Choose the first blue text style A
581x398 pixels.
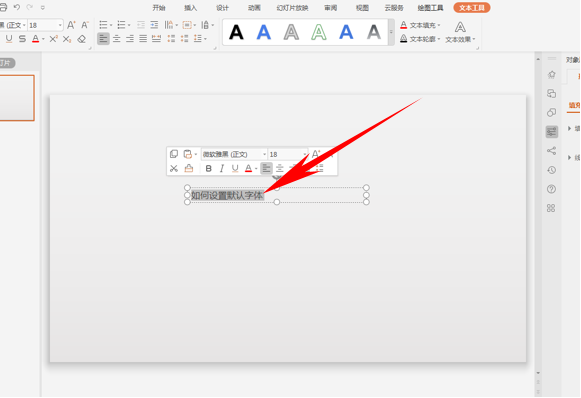[x=264, y=32]
